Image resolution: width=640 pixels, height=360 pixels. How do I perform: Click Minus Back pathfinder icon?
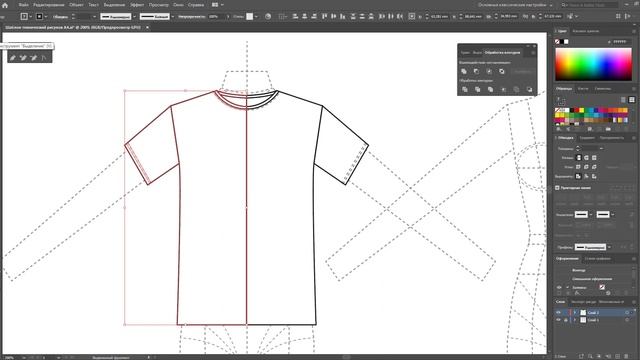[x=529, y=89]
